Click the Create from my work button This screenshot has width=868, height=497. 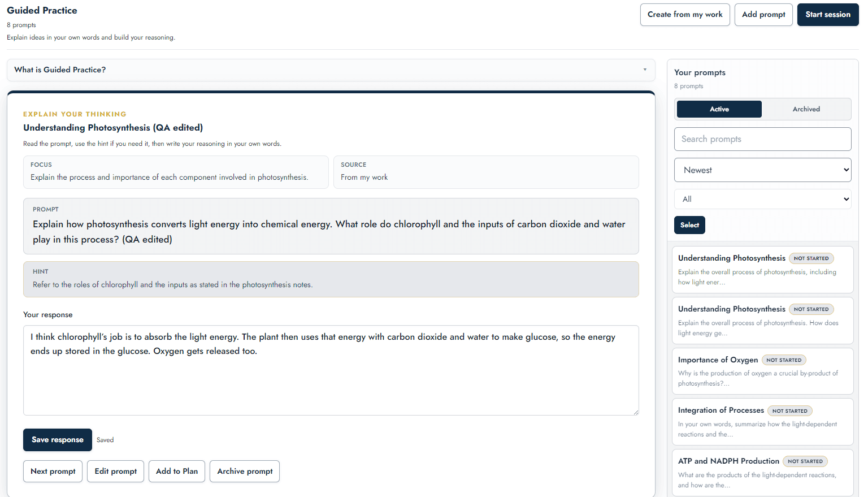coord(685,15)
